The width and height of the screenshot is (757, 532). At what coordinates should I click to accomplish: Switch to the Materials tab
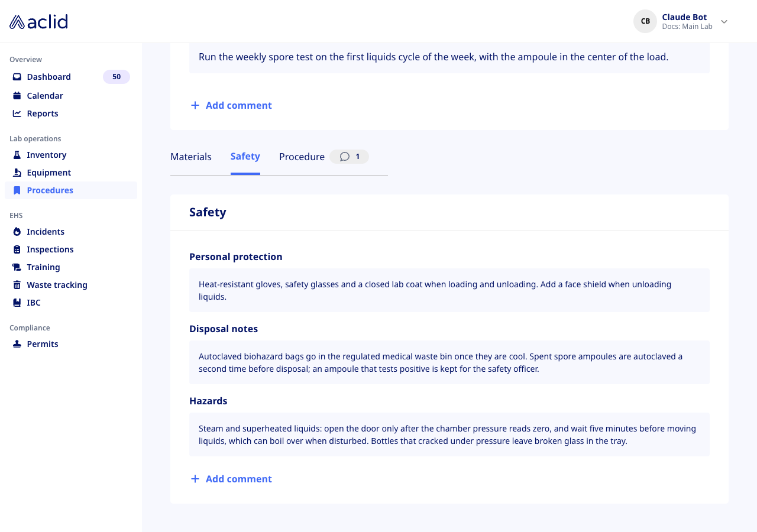tap(191, 157)
